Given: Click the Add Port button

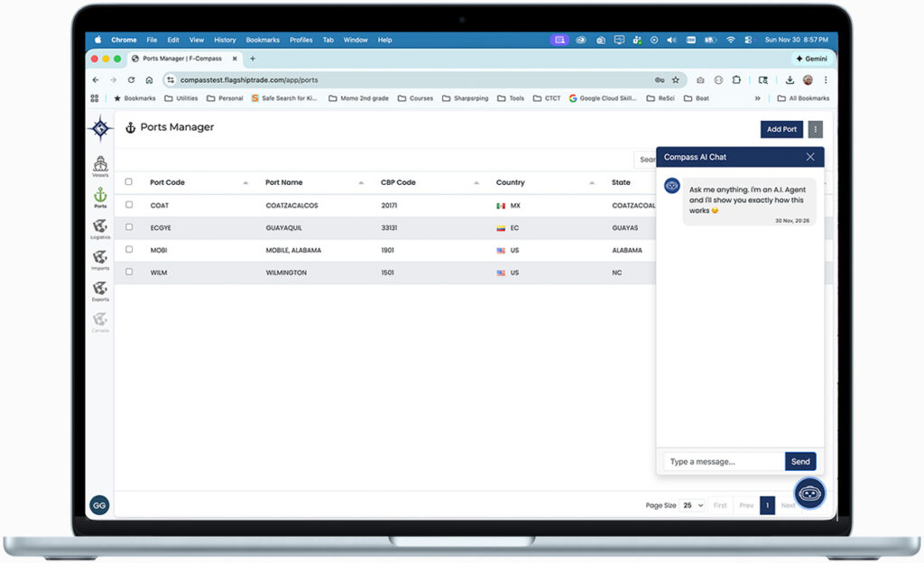Looking at the screenshot, I should click(x=781, y=129).
